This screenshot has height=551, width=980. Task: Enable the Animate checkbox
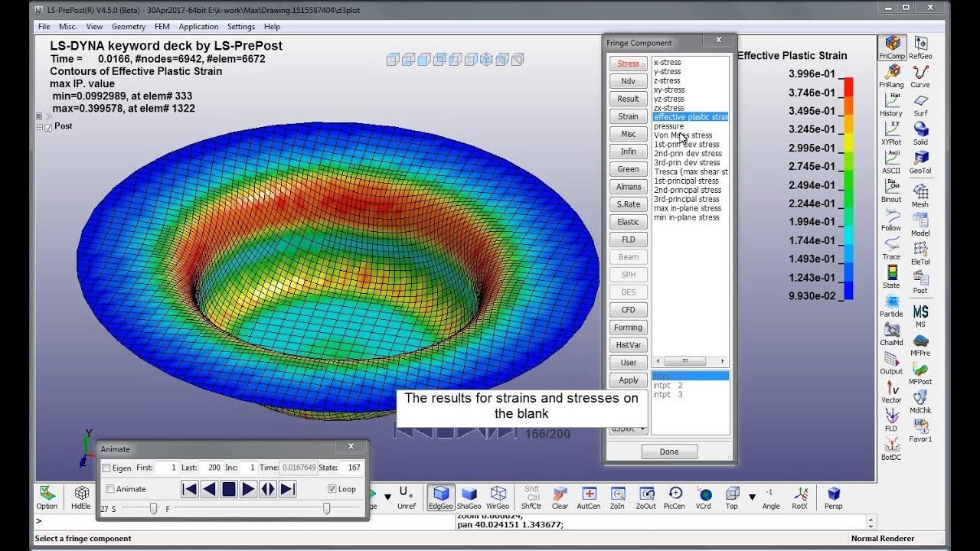110,489
